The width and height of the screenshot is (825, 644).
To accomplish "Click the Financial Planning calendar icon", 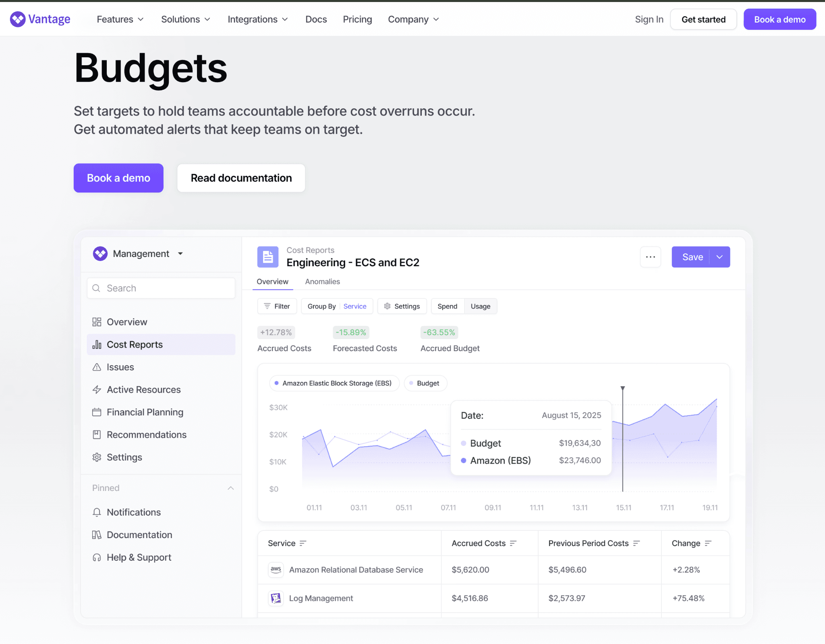I will click(97, 412).
